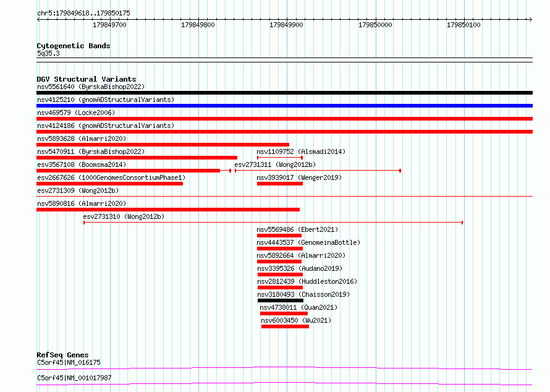Click ruler position 179849800

(198, 25)
